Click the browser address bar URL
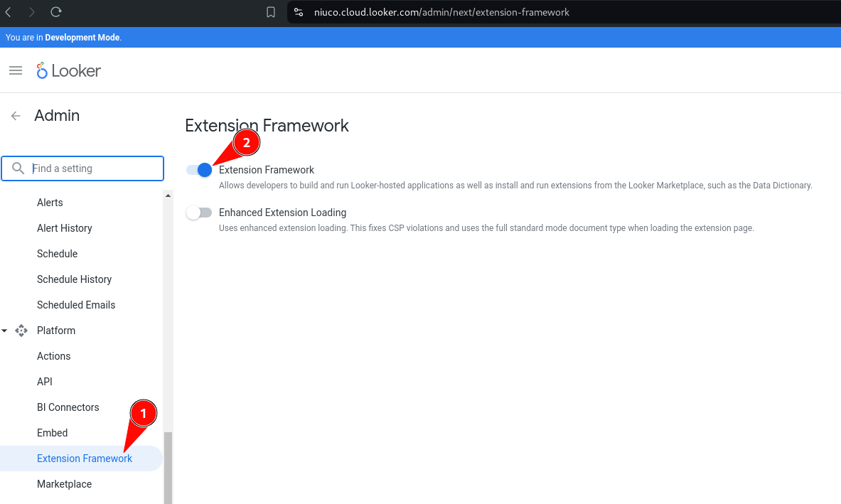The image size is (841, 504). [441, 12]
